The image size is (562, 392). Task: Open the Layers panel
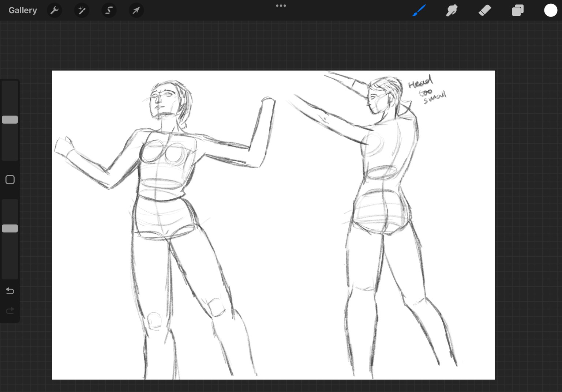point(518,10)
